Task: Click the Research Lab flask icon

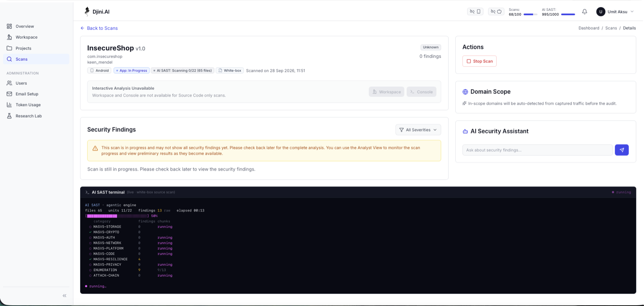Action: [9, 116]
